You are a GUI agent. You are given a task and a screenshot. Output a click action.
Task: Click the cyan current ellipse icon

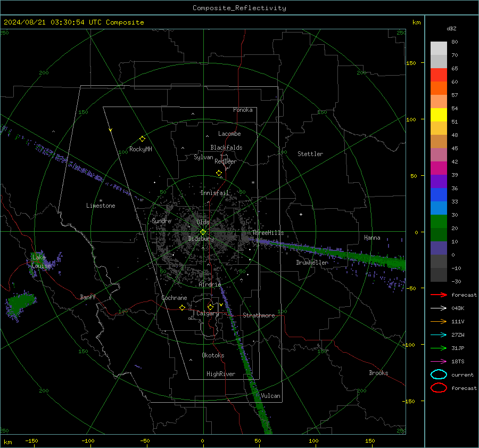(439, 374)
